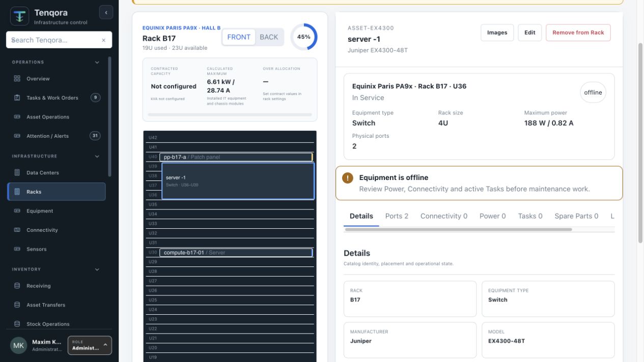
Task: Switch rack view to FRONT
Action: pos(239,37)
